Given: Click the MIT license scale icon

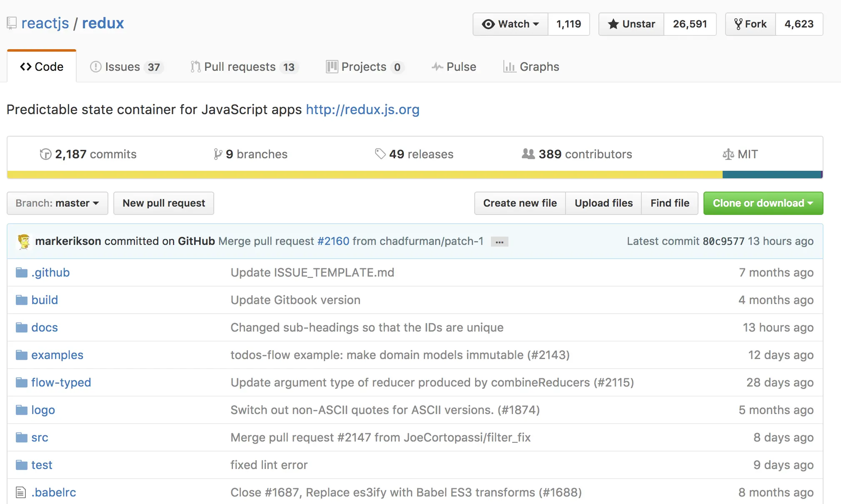Looking at the screenshot, I should [x=728, y=155].
